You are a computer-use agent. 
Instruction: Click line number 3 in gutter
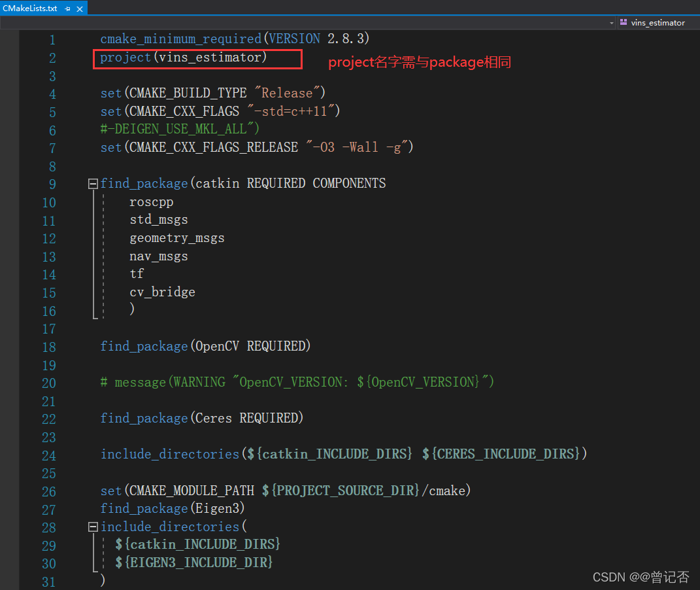coord(52,77)
